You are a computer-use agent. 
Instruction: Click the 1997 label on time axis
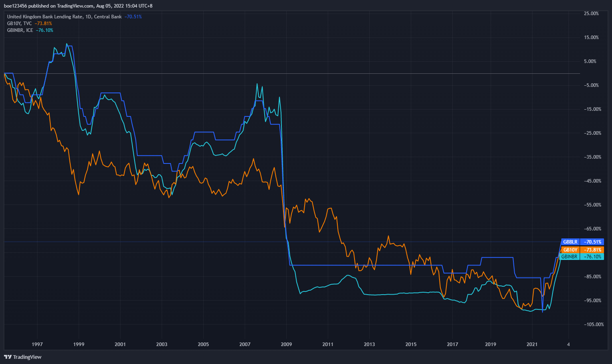tap(37, 344)
